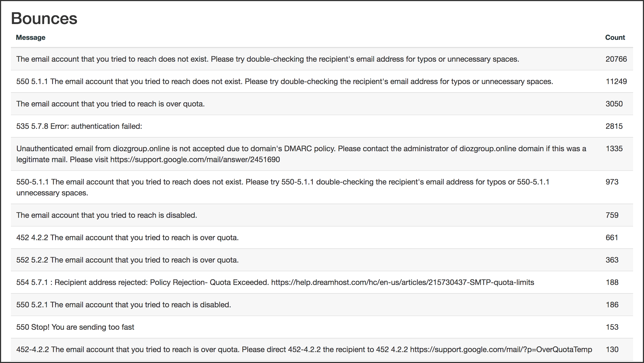The height and width of the screenshot is (363, 644).
Task: Select the 20766 count bounce row
Action: 267,59
